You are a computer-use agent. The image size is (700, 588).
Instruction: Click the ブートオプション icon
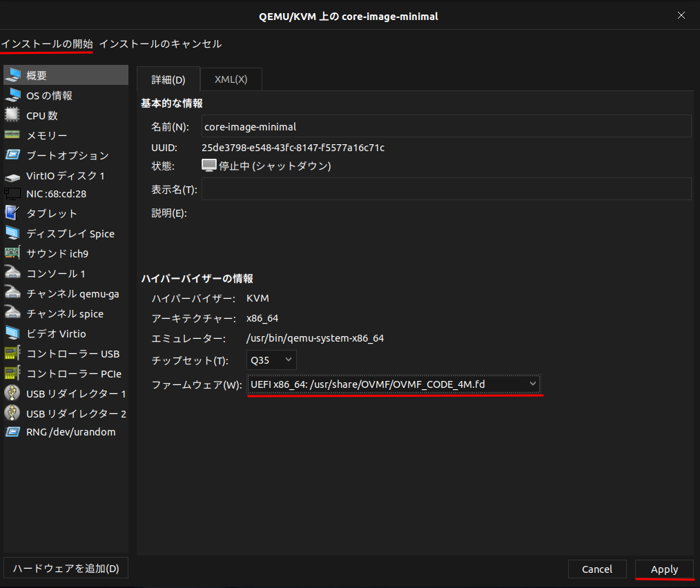(x=12, y=155)
